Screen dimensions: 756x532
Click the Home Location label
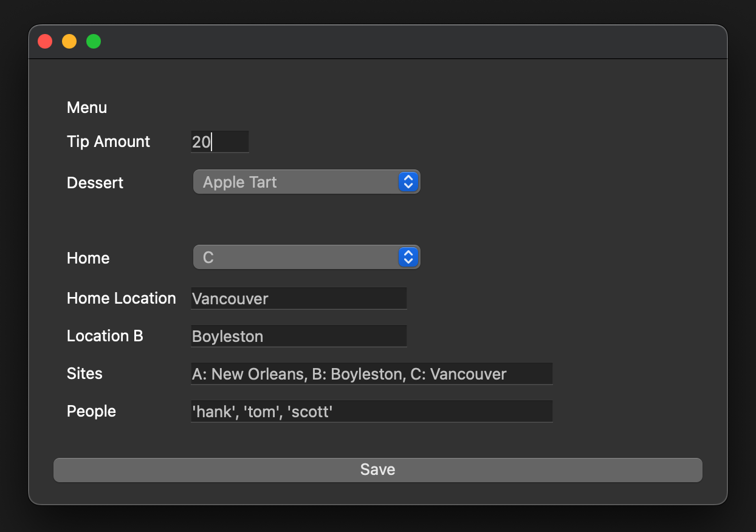click(121, 299)
